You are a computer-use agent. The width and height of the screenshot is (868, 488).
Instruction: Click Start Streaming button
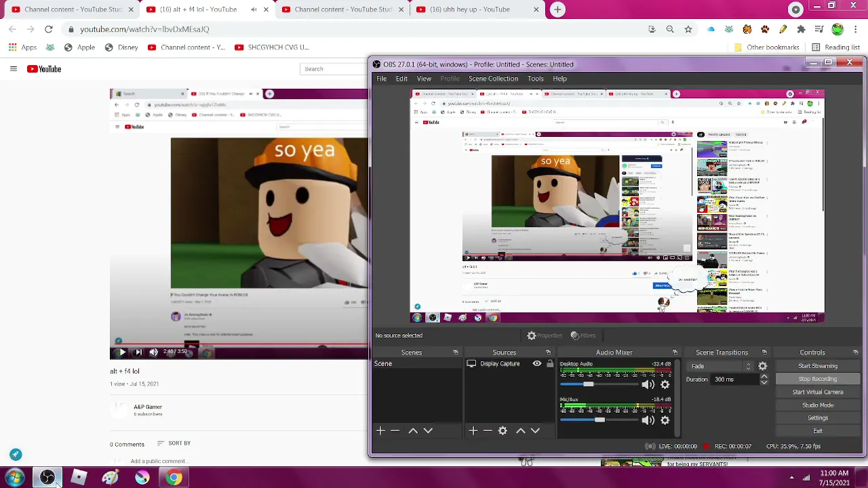pos(818,366)
